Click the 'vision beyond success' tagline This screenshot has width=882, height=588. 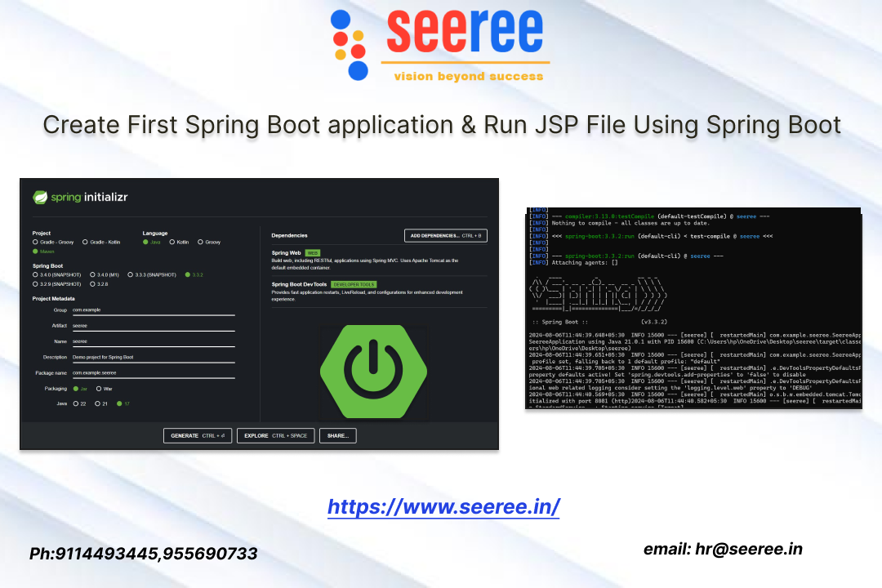[469, 77]
